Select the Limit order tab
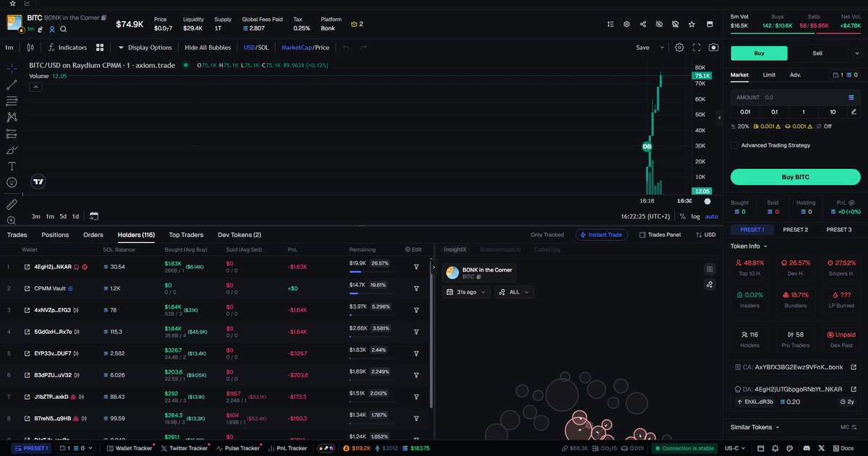This screenshot has width=868, height=456. click(769, 74)
